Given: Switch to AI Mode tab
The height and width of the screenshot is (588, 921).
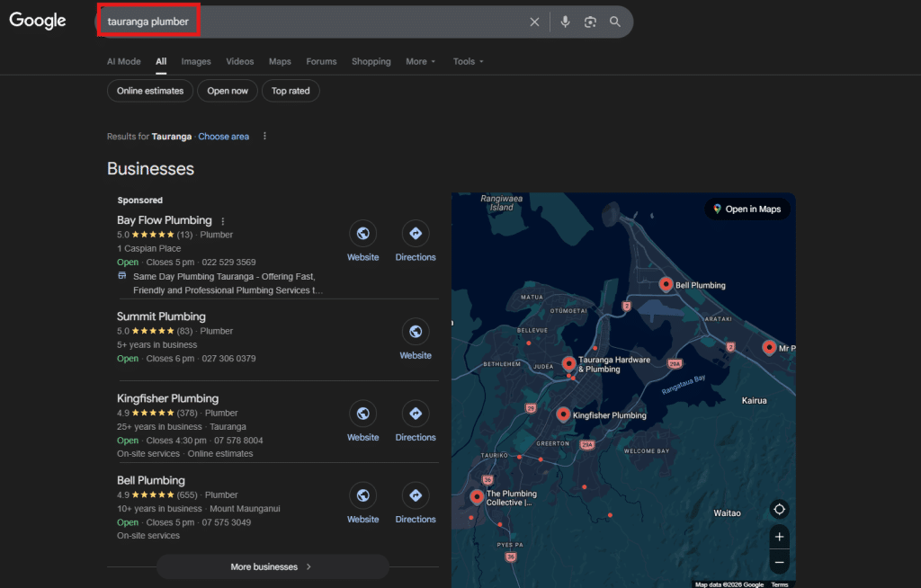Looking at the screenshot, I should pyautogui.click(x=124, y=61).
